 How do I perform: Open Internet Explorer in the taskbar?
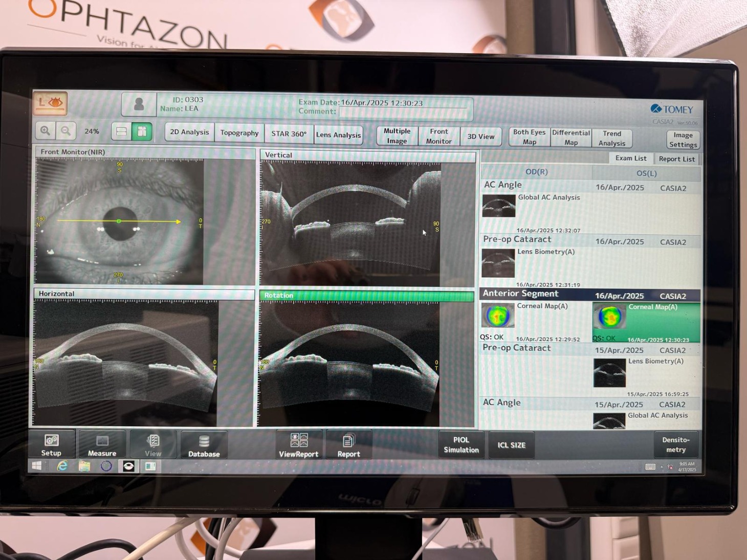pos(62,466)
